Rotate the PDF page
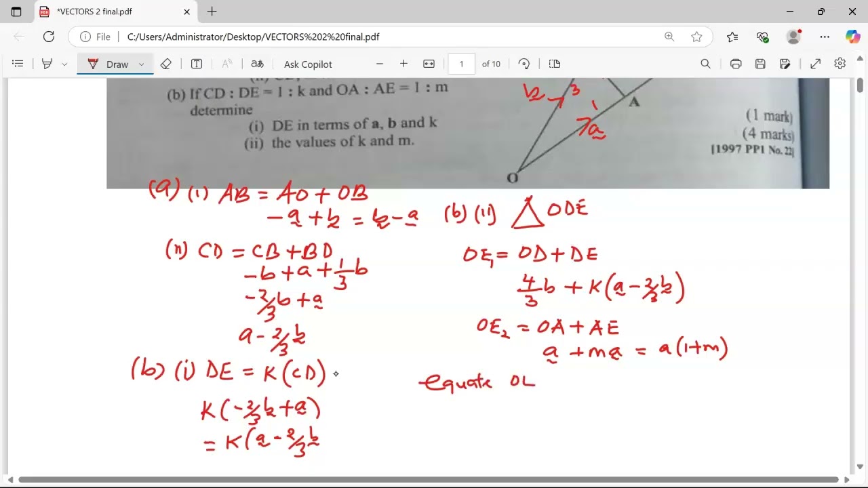Screen dimensions: 868x488 524,64
